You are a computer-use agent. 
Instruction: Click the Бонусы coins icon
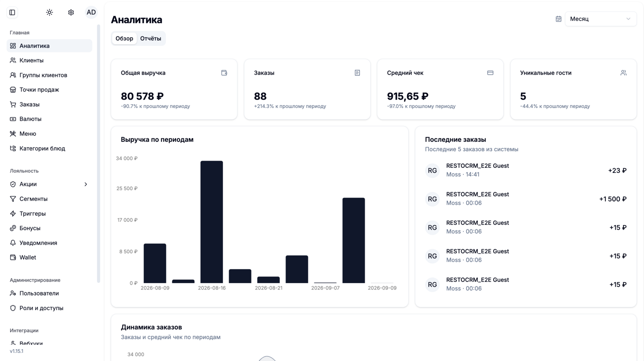click(13, 228)
